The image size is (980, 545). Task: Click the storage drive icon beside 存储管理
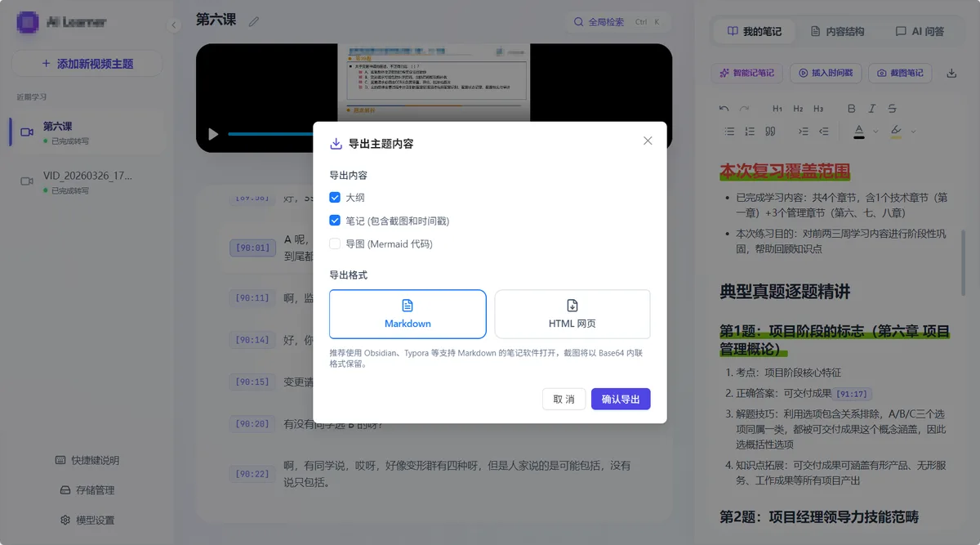click(x=65, y=490)
